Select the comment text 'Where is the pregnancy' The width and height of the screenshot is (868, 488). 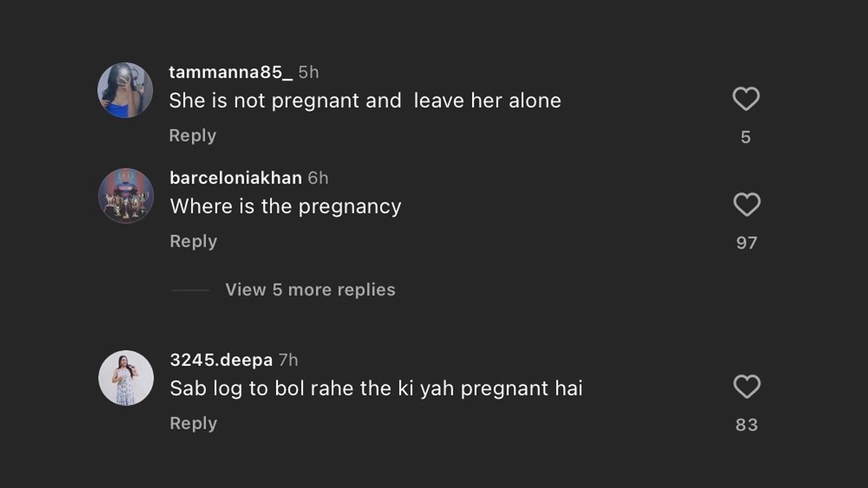(286, 207)
